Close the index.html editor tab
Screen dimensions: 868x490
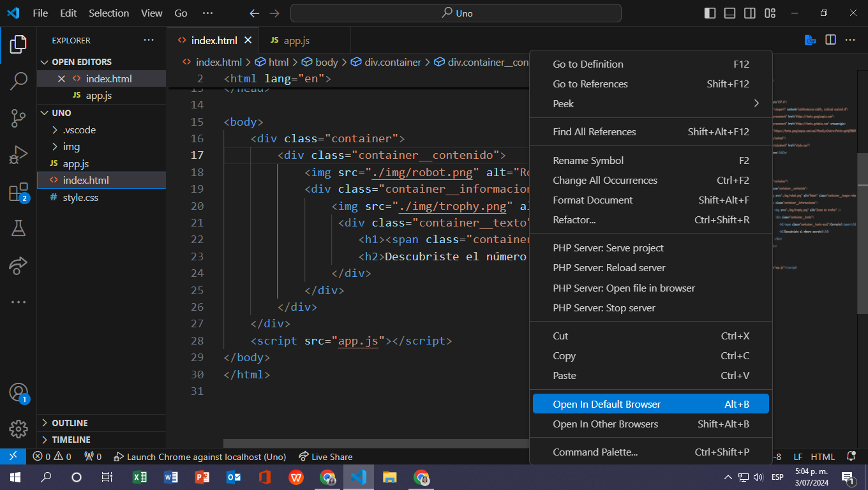point(248,40)
